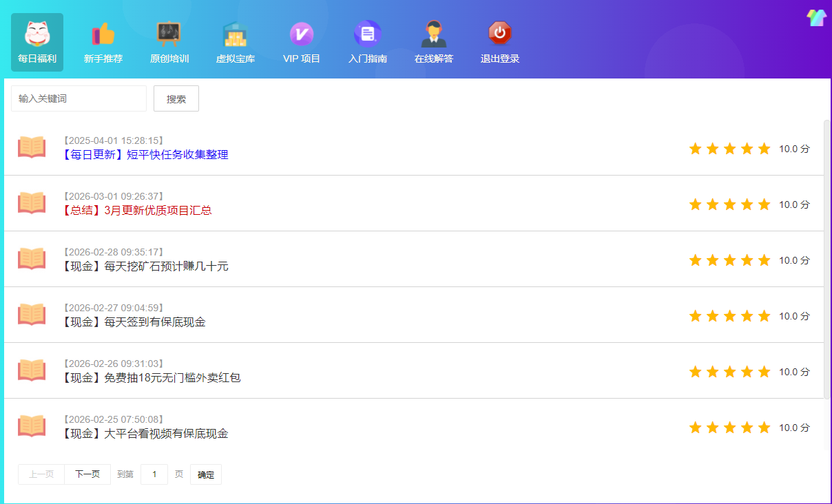
Task: Select the 虚拟宝库 warehouse icon
Action: pos(235,34)
